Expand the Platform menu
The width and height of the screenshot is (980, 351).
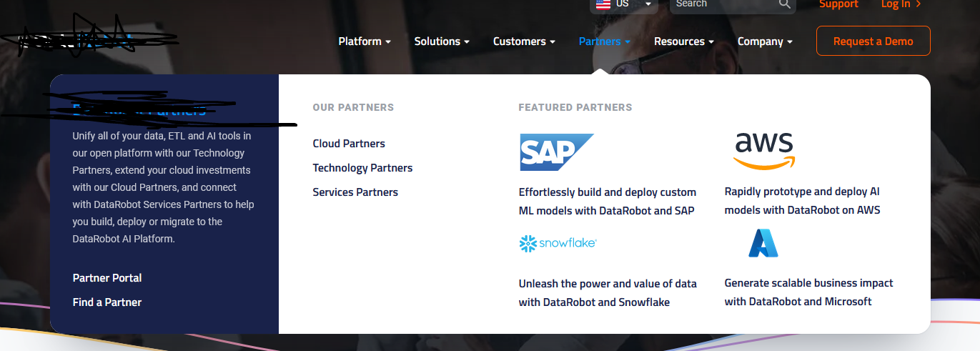tap(365, 41)
